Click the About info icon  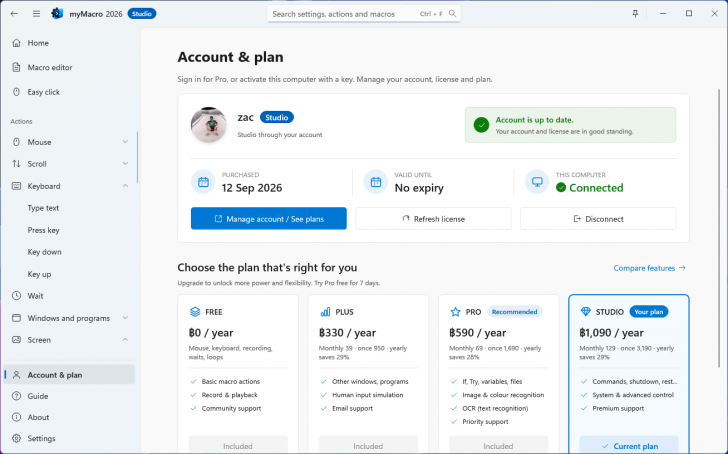(16, 417)
